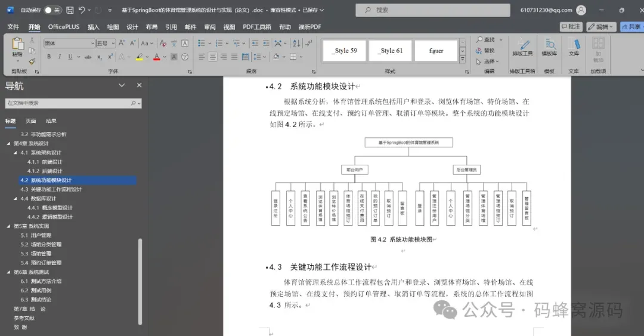Click the Clear Formatting eraser icon
Viewport: 644px width, 336px height.
pyautogui.click(x=163, y=43)
